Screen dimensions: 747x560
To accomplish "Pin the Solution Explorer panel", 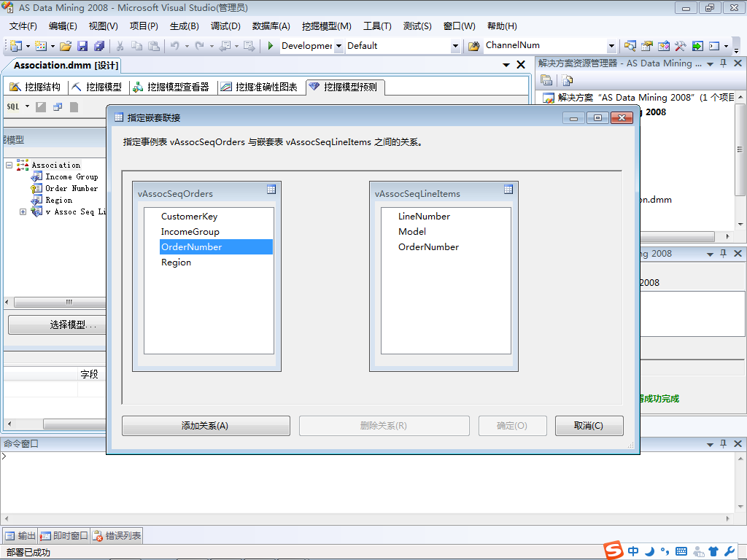I will (x=723, y=63).
